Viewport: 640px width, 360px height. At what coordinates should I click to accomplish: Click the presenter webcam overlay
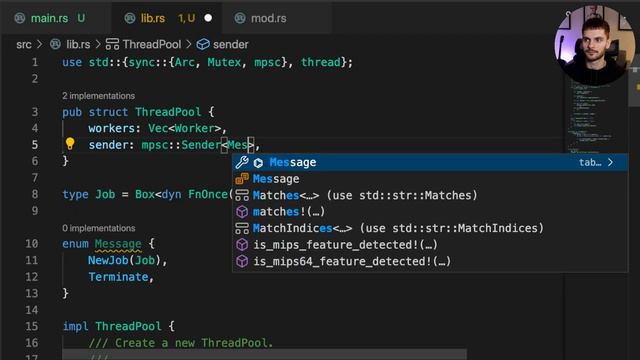pyautogui.click(x=594, y=44)
